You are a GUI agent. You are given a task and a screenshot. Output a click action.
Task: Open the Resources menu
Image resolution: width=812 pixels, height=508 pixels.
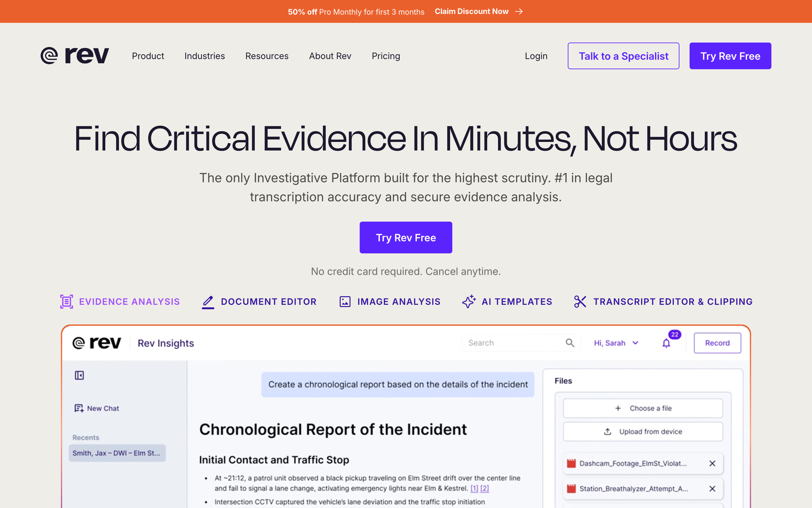pos(267,56)
